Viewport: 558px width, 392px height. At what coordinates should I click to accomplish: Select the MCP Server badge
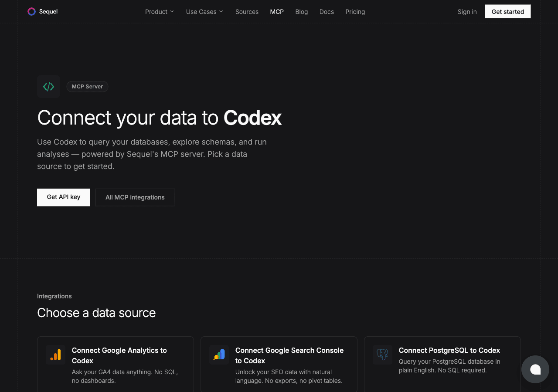87,87
